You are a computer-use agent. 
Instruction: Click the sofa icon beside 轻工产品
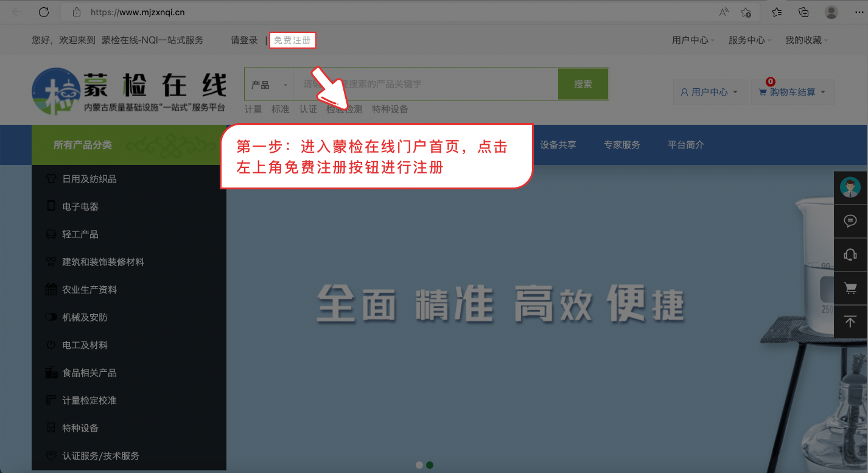pyautogui.click(x=51, y=234)
